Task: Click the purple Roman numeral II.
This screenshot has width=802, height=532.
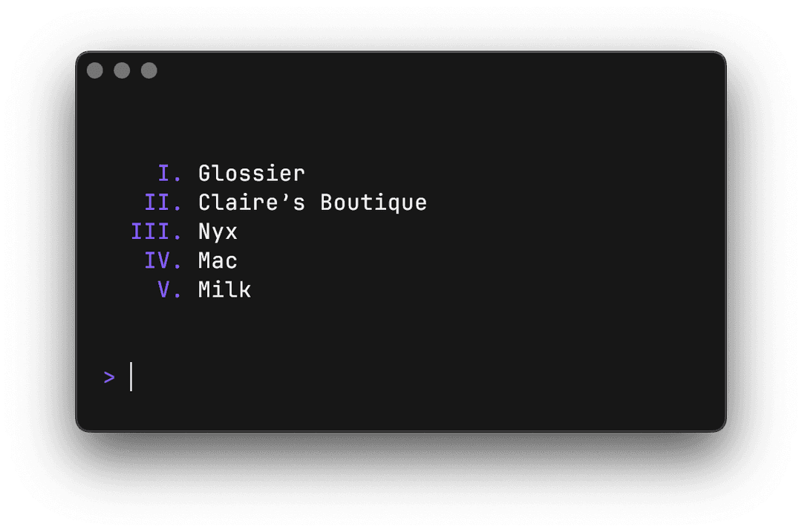Action: (158, 203)
